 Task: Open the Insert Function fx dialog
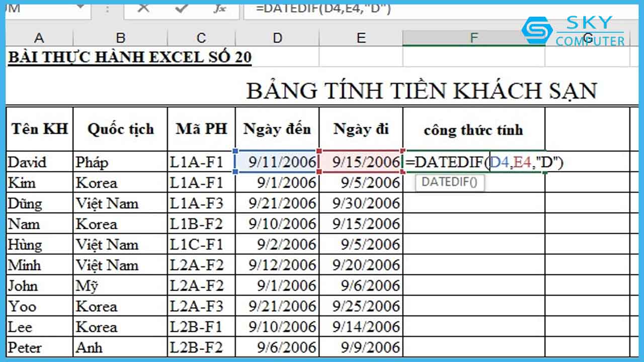(219, 8)
